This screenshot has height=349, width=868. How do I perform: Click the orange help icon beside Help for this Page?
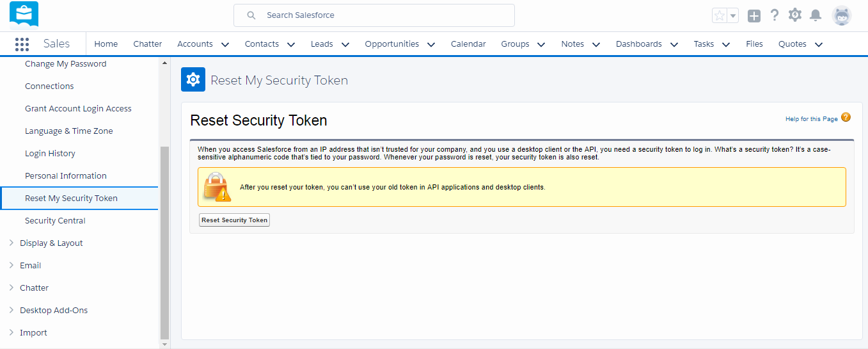(x=846, y=117)
